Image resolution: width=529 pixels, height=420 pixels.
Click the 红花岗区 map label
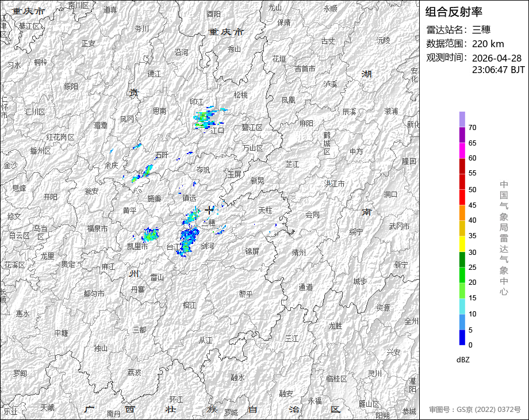60,137
